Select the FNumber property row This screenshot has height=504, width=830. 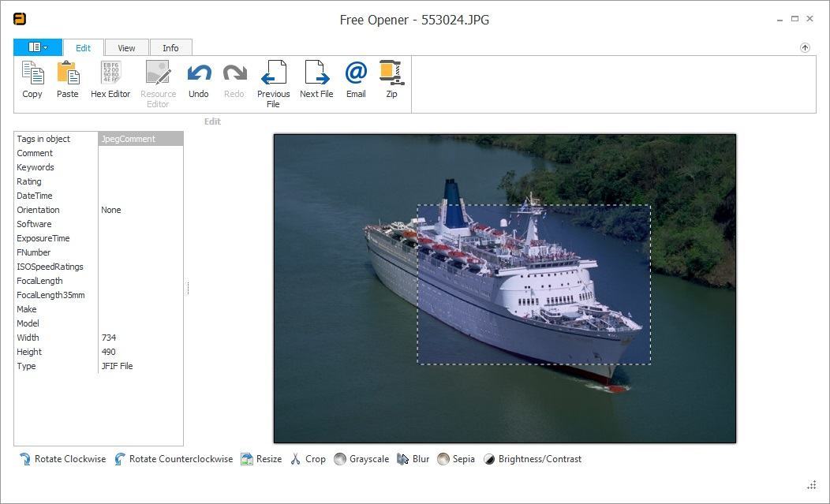99,252
